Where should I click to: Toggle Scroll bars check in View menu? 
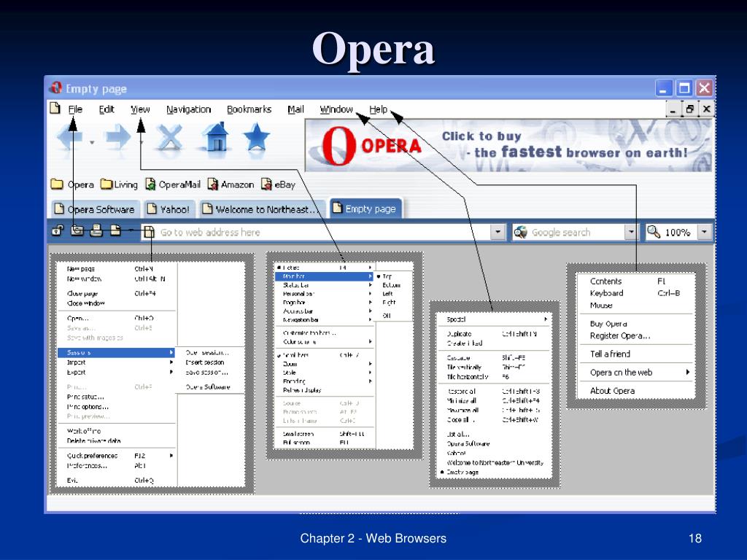coord(325,355)
